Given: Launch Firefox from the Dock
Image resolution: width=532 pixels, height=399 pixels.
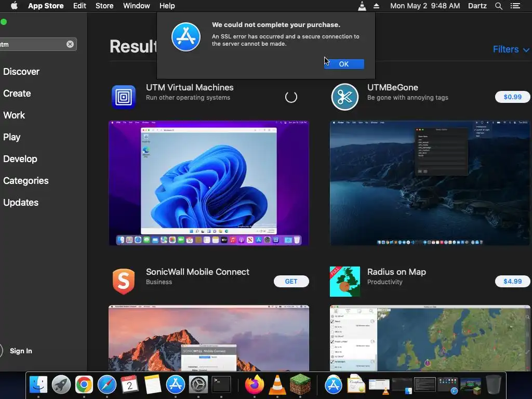Looking at the screenshot, I should click(255, 385).
